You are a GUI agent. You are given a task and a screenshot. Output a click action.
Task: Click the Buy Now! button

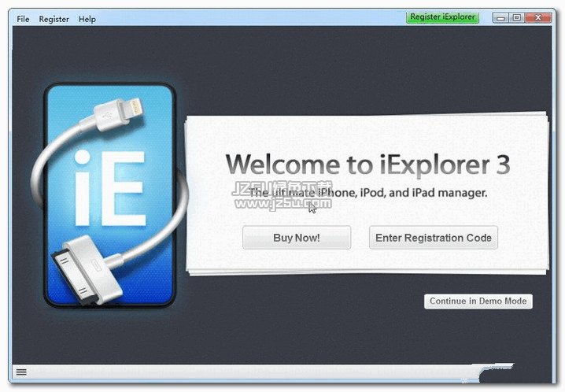coord(297,238)
